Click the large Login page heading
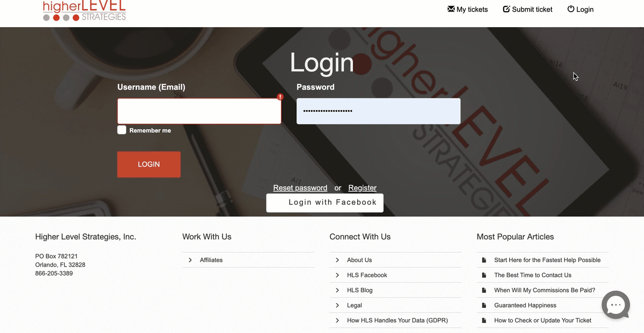Image resolution: width=644 pixels, height=333 pixels. coord(322,62)
